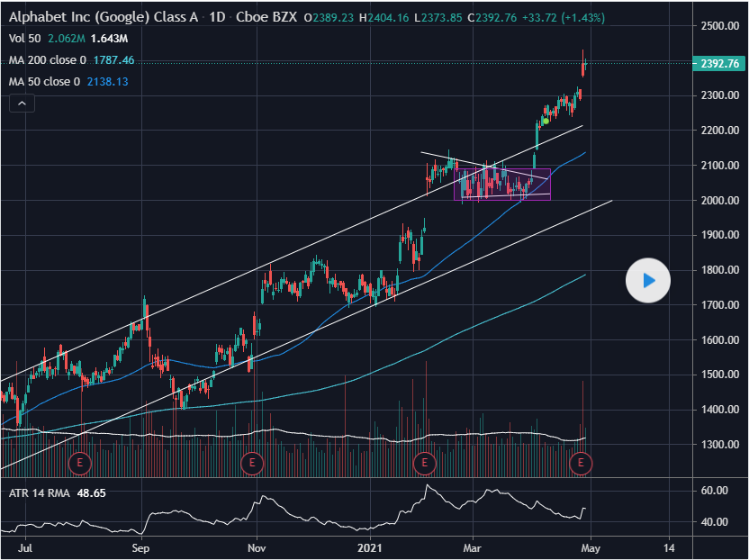749x560 pixels.
Task: Select the ATR 14 RMA indicator label
Action: coord(40,492)
